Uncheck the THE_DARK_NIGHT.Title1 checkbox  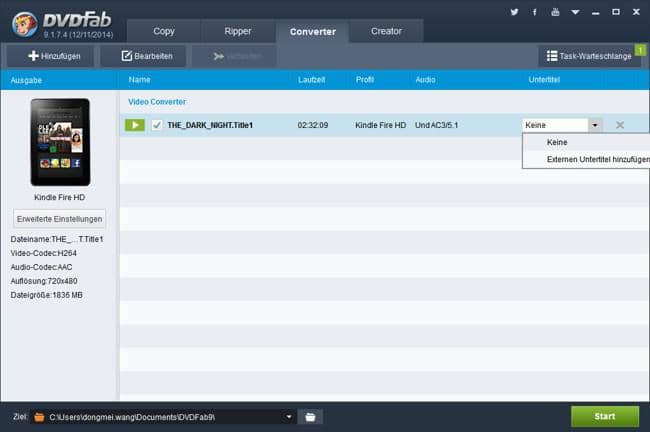157,125
